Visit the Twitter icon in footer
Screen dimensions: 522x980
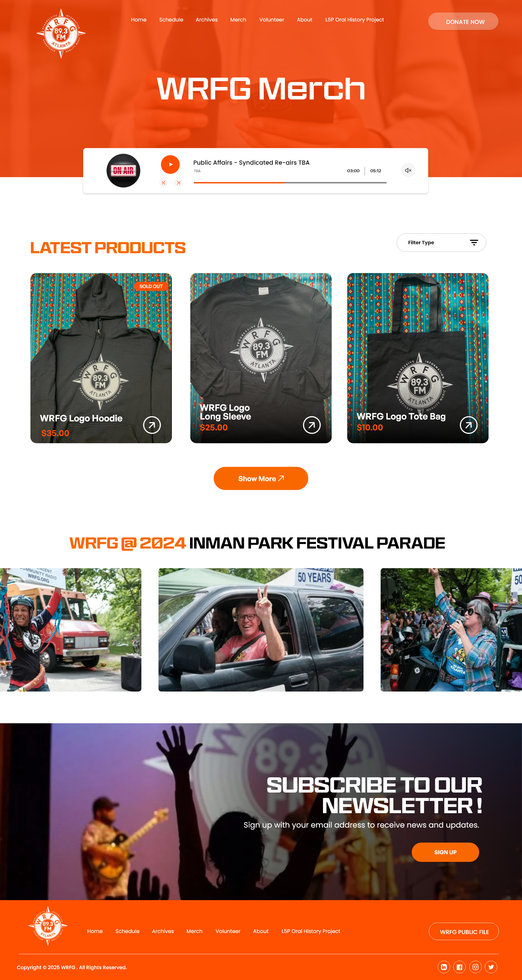(491, 967)
